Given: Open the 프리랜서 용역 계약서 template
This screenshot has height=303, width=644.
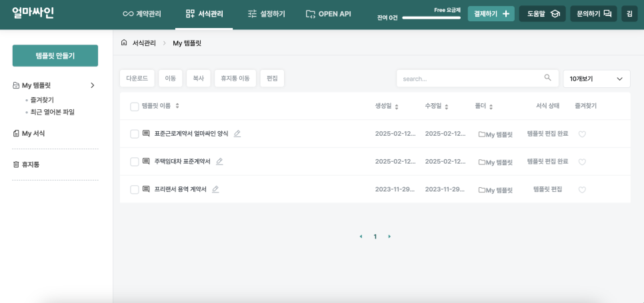Looking at the screenshot, I should click(x=180, y=189).
